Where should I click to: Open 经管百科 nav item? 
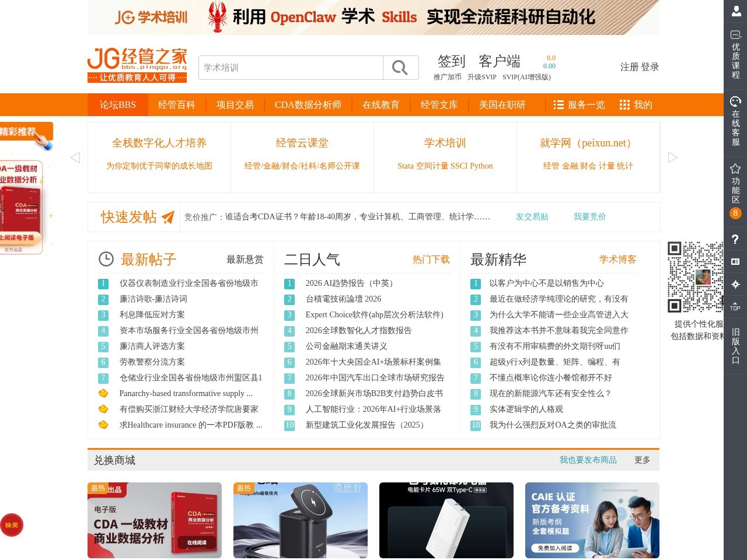click(x=176, y=105)
